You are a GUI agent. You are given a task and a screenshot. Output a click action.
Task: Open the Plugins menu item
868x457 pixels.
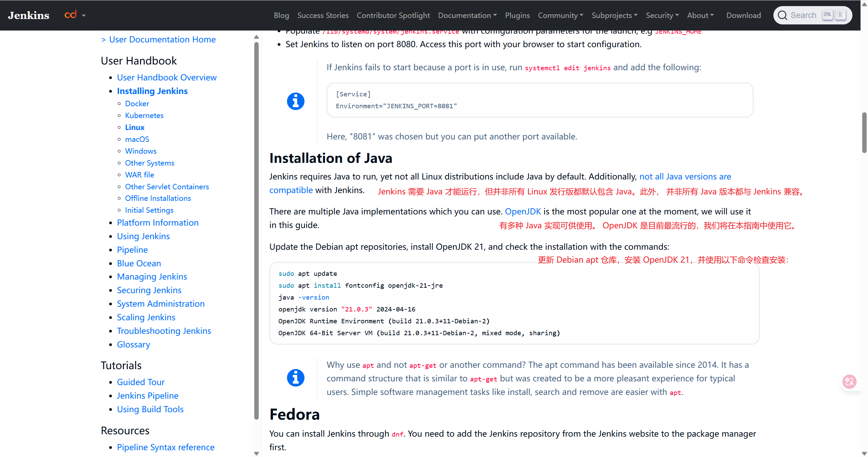[517, 15]
